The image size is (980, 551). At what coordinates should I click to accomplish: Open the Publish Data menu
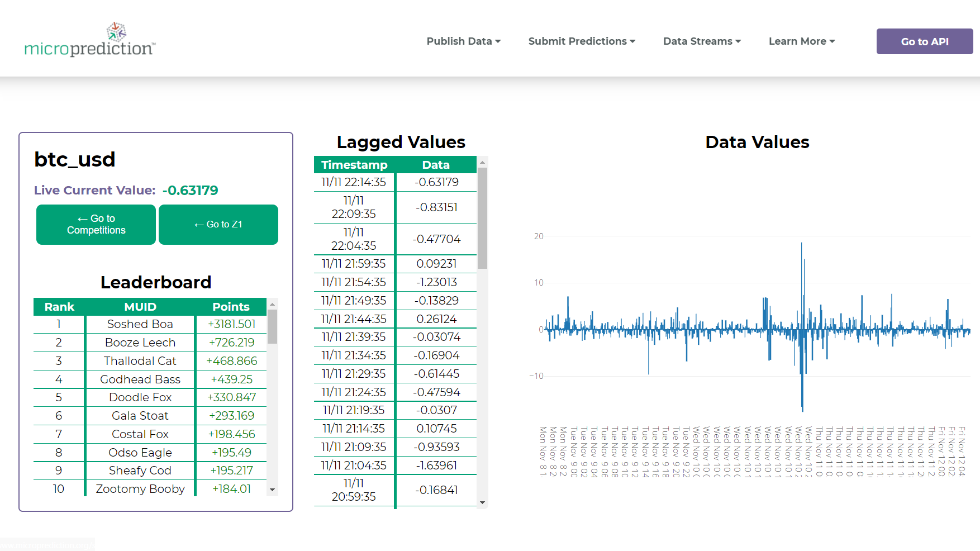click(464, 41)
